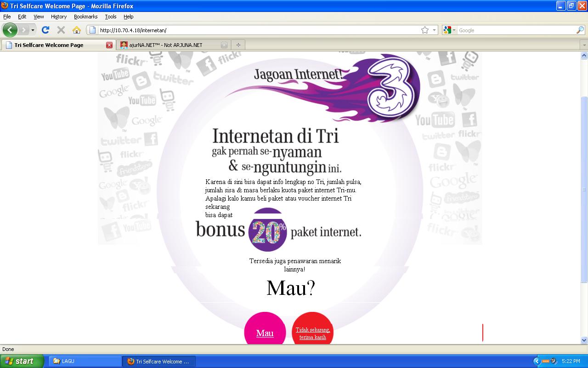Expand hidden system tray icons arrow
This screenshot has width=588, height=368.
pos(536,361)
